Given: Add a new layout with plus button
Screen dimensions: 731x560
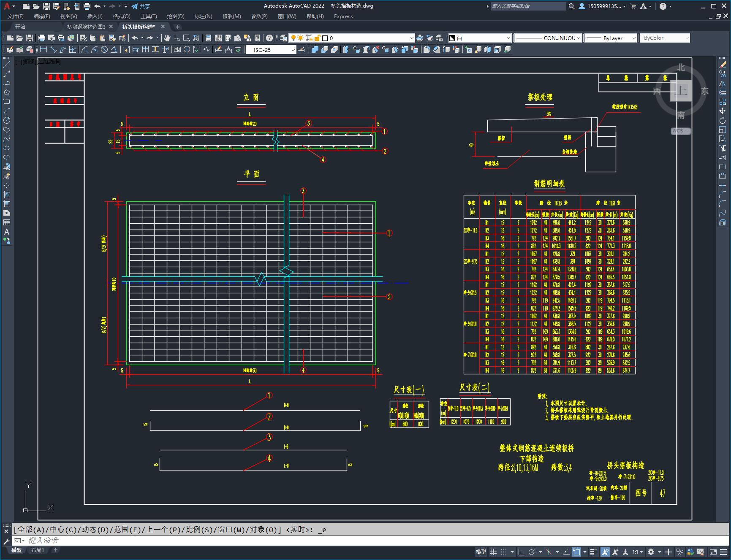Looking at the screenshot, I should (55, 550).
